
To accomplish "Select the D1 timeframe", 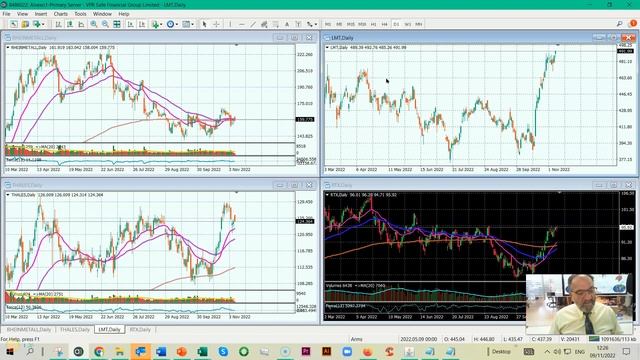I will [x=396, y=24].
